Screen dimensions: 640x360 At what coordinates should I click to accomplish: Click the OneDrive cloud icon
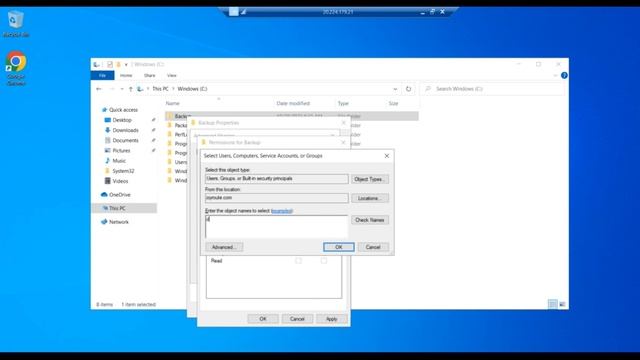click(x=104, y=195)
